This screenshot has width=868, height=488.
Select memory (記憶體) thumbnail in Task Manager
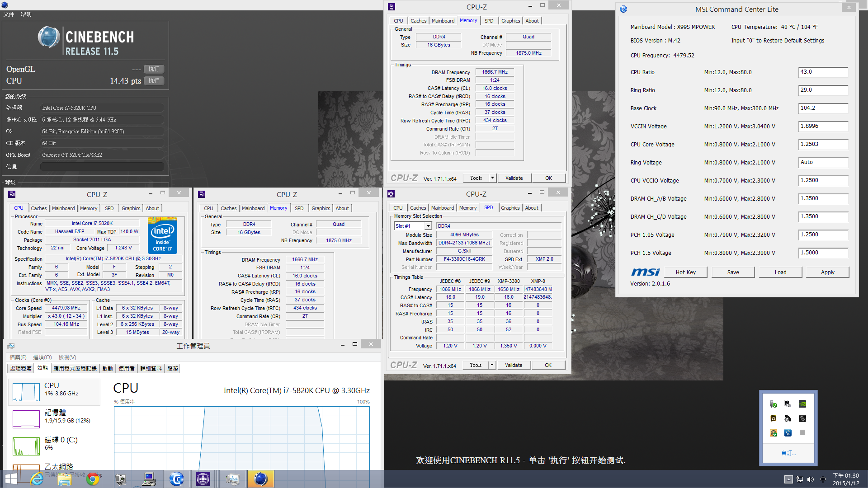26,419
